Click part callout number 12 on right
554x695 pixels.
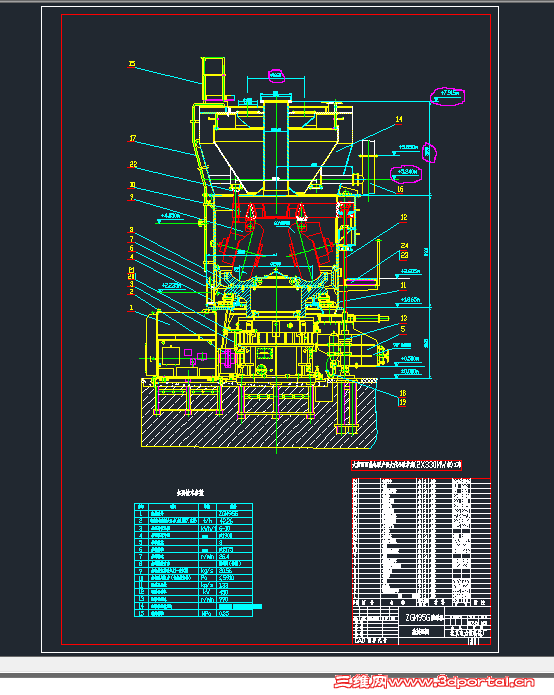point(404,217)
